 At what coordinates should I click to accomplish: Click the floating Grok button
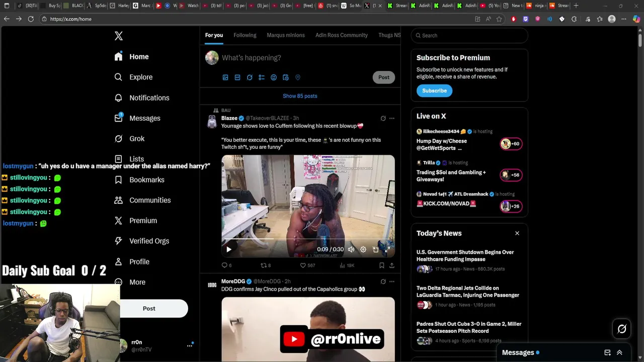click(622, 329)
